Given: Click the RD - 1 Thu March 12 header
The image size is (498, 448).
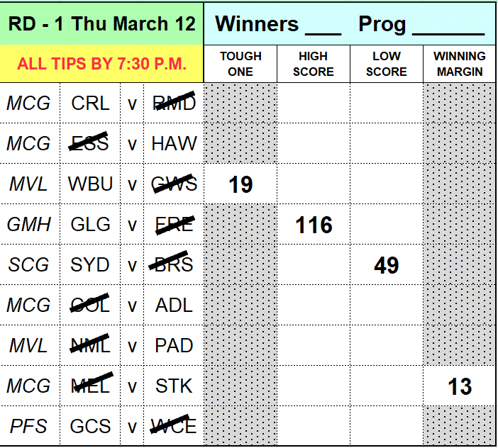Looking at the screenshot, I should 101,23.
